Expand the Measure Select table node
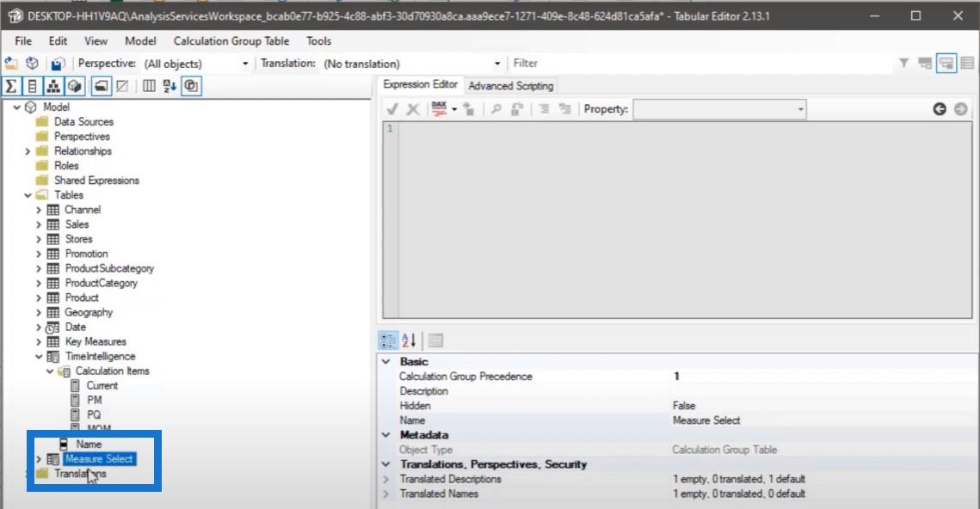The image size is (980, 509). point(39,459)
